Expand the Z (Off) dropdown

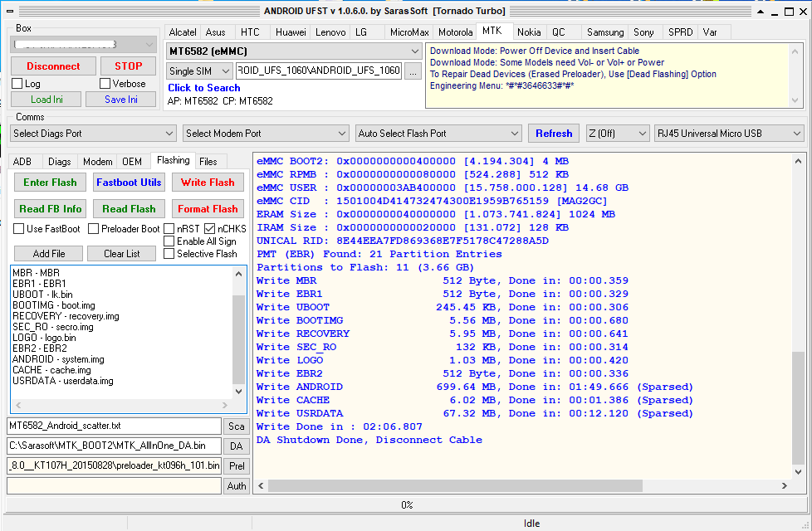click(x=617, y=134)
